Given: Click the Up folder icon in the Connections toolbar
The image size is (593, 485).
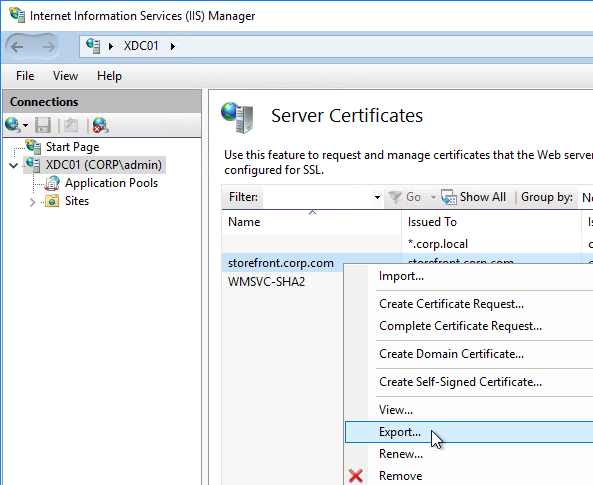Looking at the screenshot, I should coord(71,125).
